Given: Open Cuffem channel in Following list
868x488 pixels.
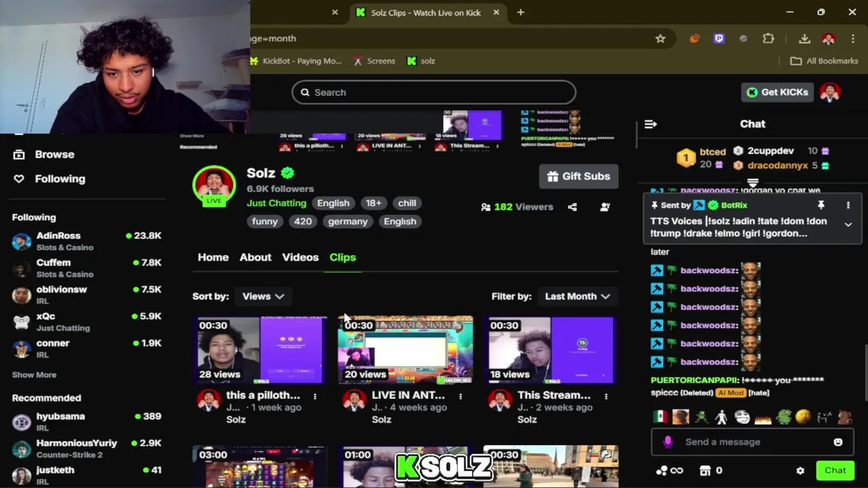Looking at the screenshot, I should (87, 268).
